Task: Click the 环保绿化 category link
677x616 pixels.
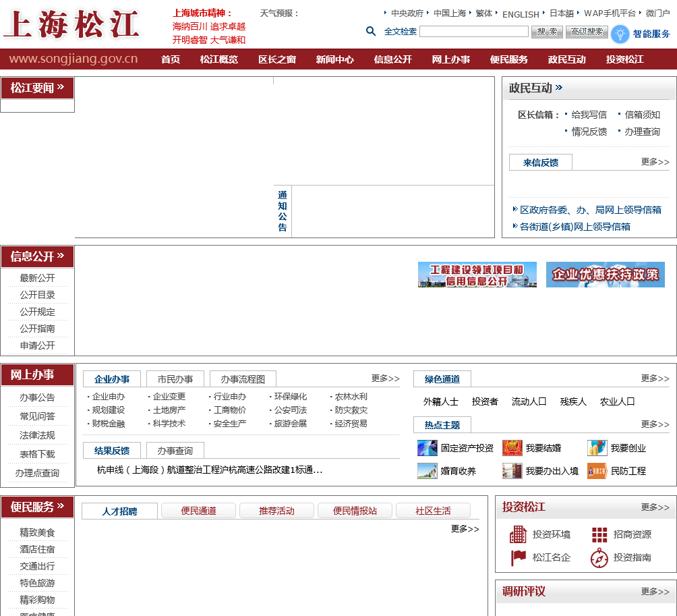Action: point(291,397)
